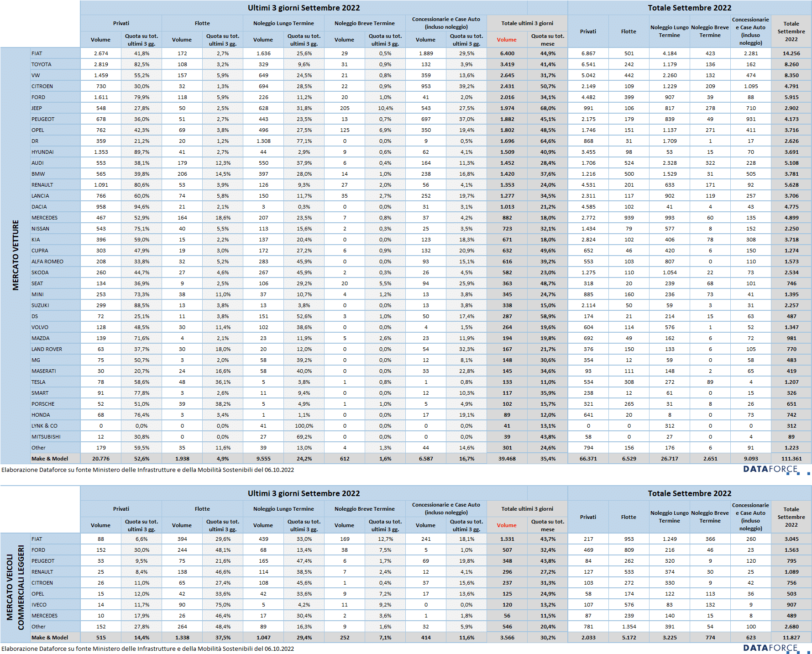The height and width of the screenshot is (654, 812).
Task: Click Dacia private share 94,6%
Action: 141,207
